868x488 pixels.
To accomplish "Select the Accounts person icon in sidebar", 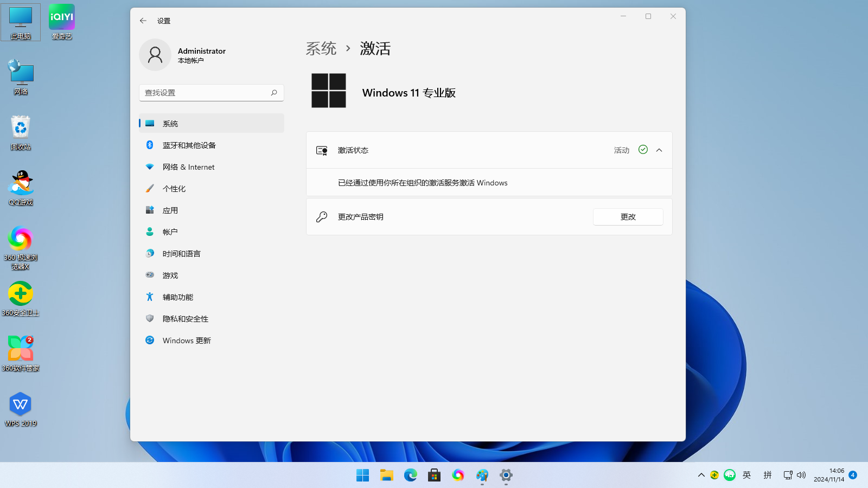I will click(x=150, y=232).
